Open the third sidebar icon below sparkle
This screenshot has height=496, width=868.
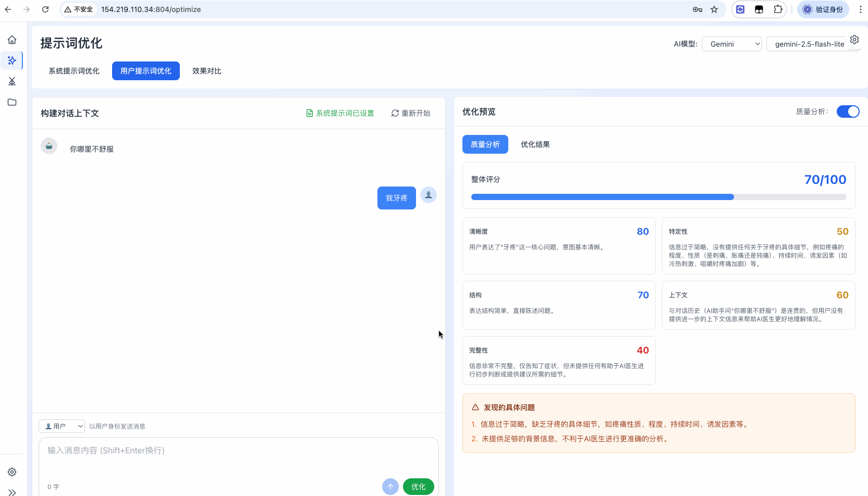12,81
